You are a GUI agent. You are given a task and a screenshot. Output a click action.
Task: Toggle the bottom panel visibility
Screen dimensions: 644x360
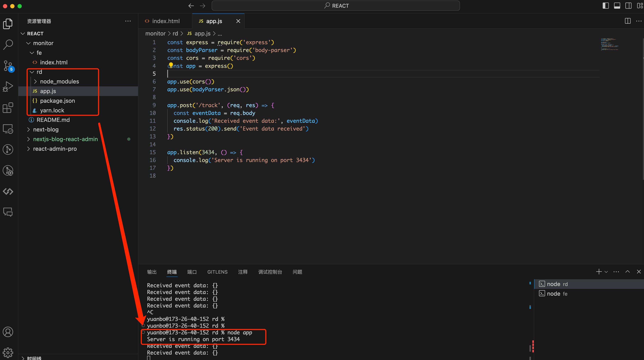[617, 5]
